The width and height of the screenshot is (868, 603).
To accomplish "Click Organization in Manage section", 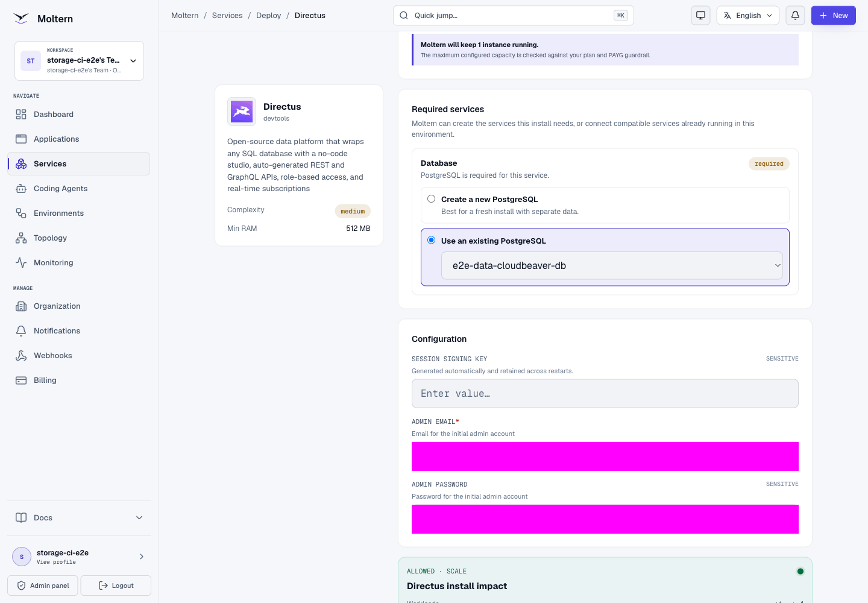I will click(x=79, y=306).
